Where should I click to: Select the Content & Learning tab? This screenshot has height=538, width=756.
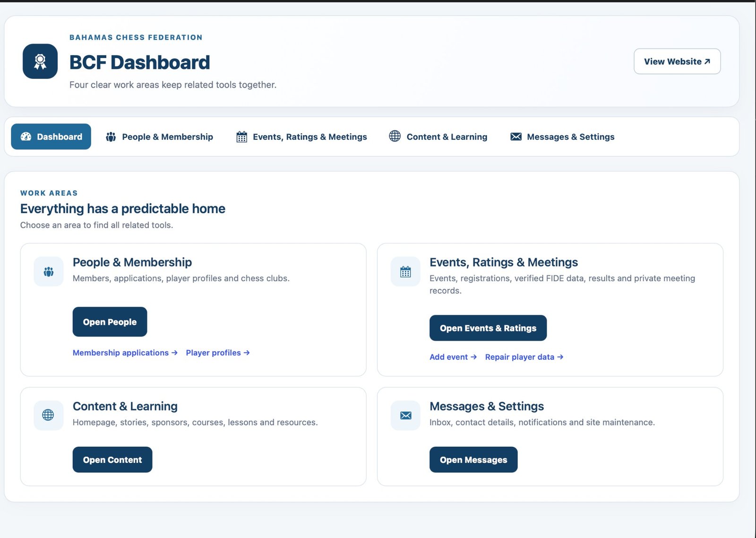tap(438, 137)
